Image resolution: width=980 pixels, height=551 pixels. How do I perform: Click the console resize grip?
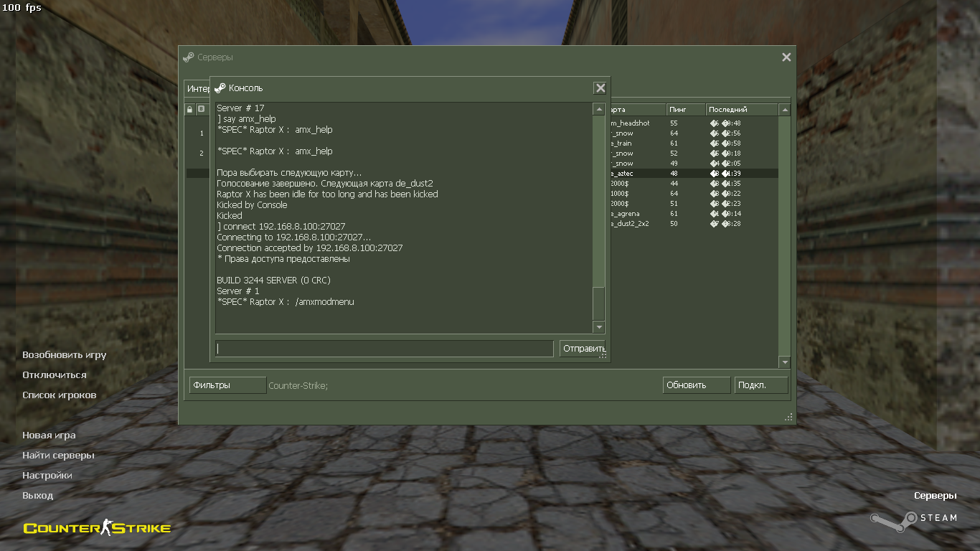[603, 354]
